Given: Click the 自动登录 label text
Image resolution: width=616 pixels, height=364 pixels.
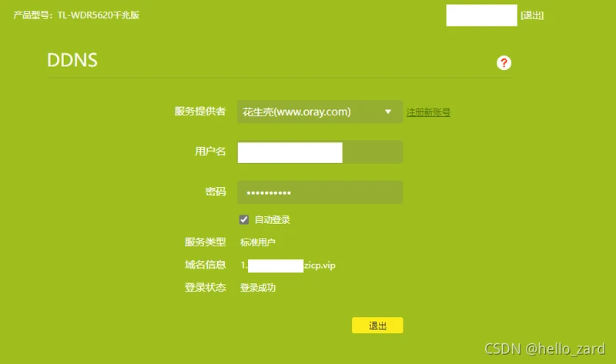Looking at the screenshot, I should point(273,220).
